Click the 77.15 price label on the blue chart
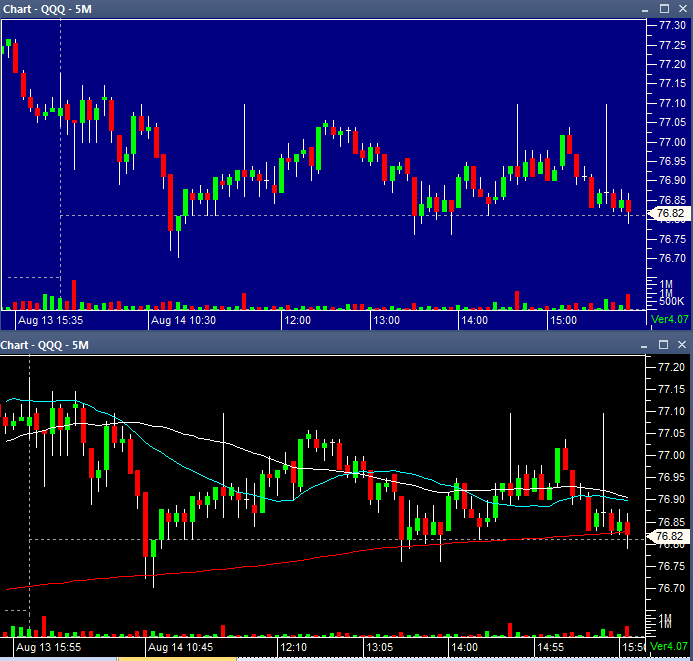Screen dimensions: 693x661 pos(672,84)
